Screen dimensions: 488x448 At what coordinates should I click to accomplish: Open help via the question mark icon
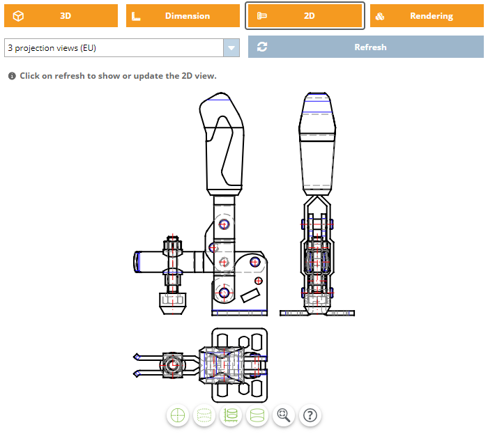pos(310,415)
